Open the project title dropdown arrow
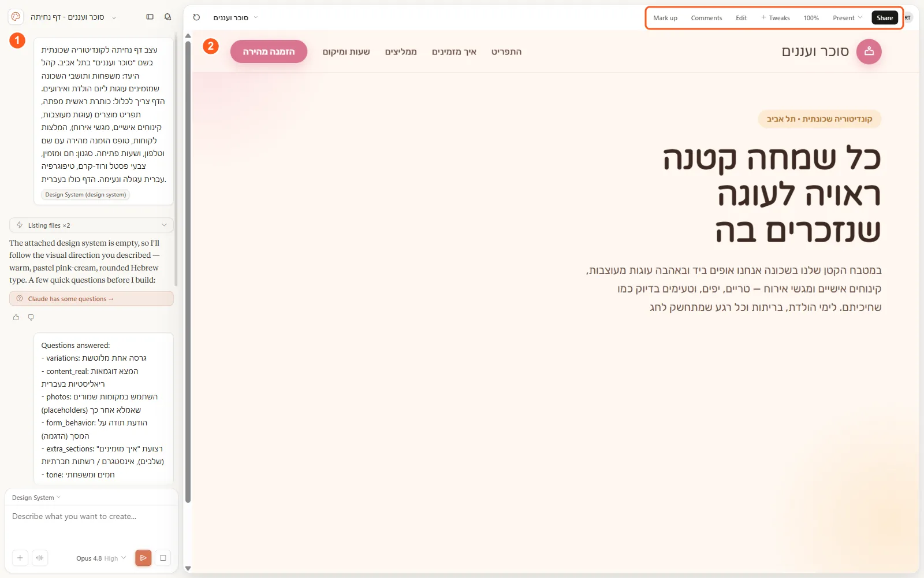The height and width of the screenshot is (578, 924). (x=114, y=17)
